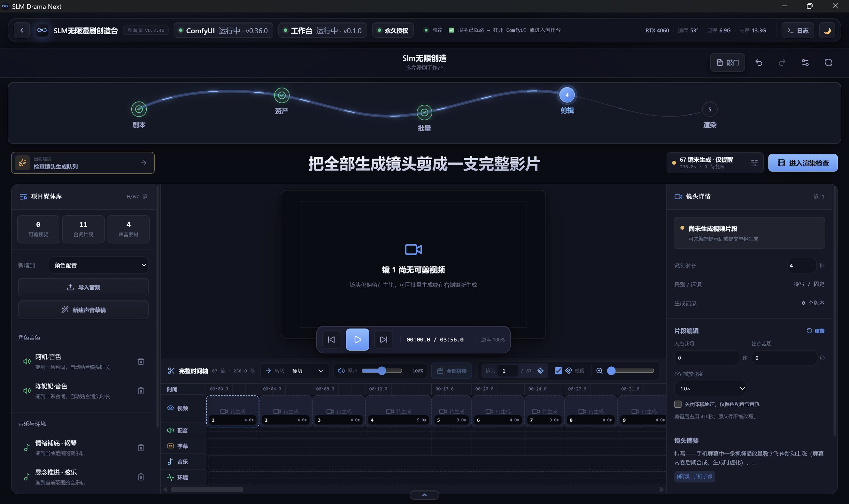This screenshot has height=504, width=849.
Task: Skip to next shot in player
Action: [383, 339]
